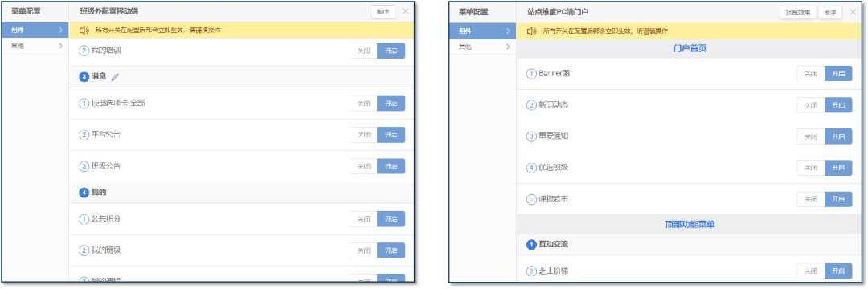This screenshot has width=868, height=289.
Task: Click the circled number before 我的培训
Action: click(84, 51)
